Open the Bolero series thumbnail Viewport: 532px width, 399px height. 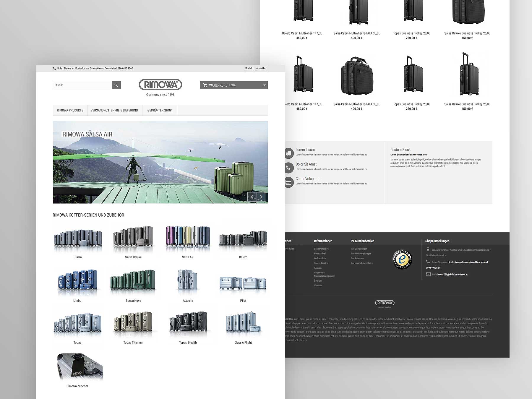[243, 239]
